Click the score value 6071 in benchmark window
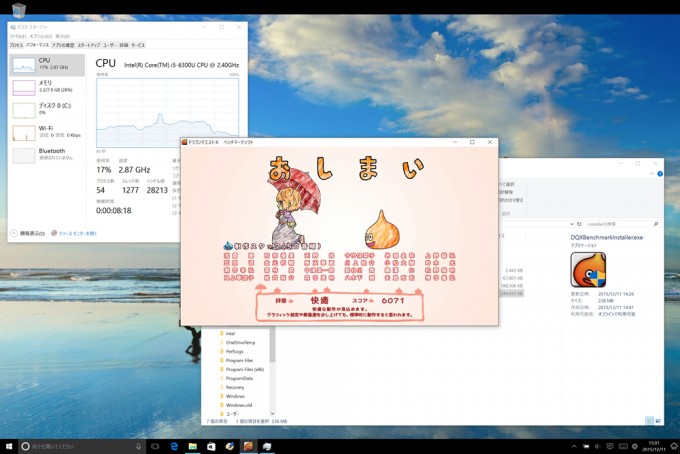680x454 pixels. (393, 300)
